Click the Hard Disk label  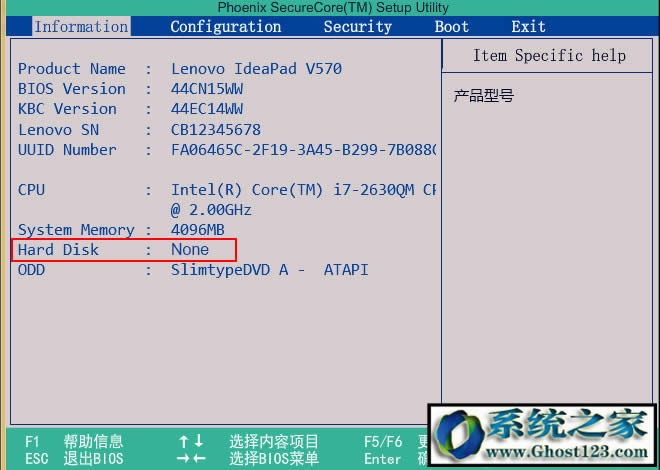59,250
